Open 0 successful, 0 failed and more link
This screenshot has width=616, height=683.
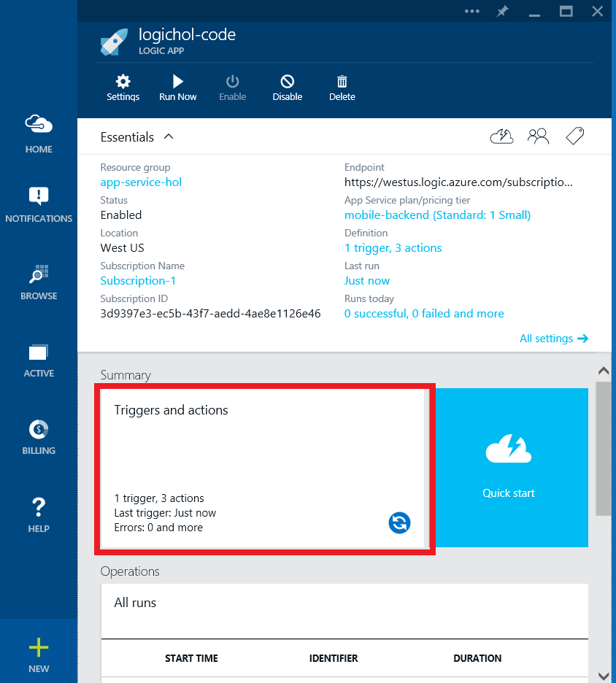424,314
